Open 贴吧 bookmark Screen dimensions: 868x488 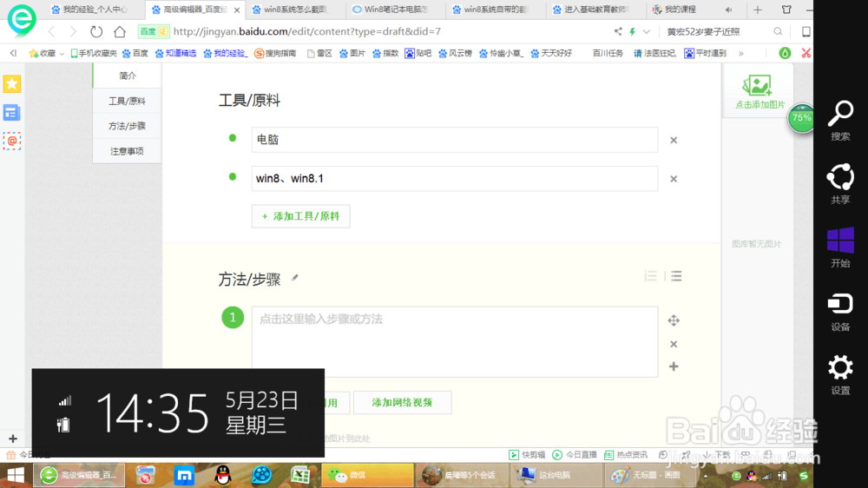pos(418,53)
